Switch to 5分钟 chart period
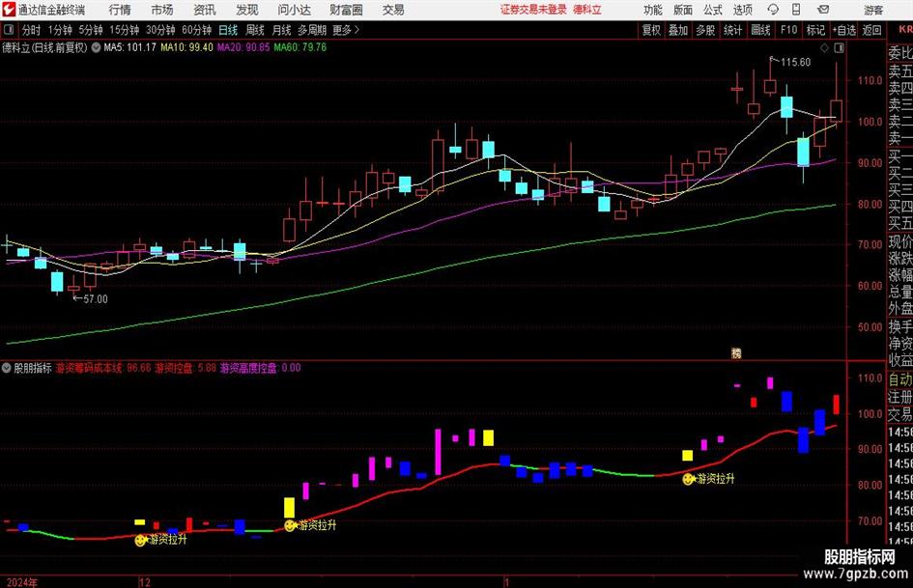 pos(91,30)
